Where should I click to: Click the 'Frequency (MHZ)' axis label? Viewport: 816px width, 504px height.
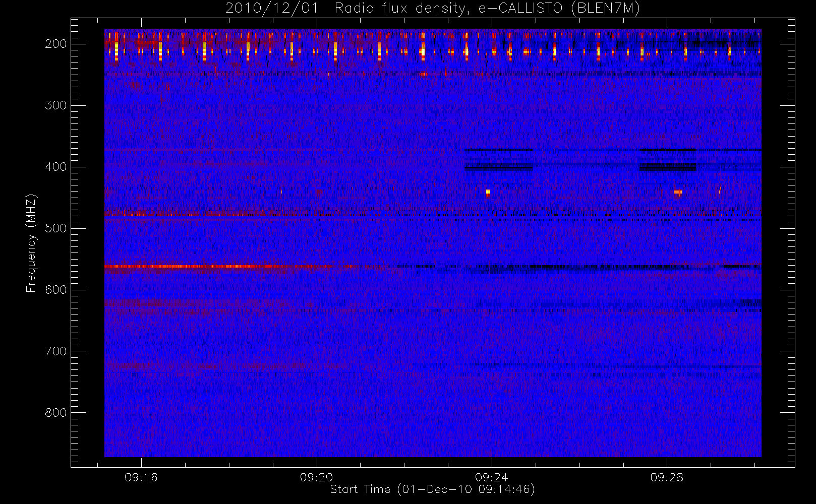click(31, 243)
